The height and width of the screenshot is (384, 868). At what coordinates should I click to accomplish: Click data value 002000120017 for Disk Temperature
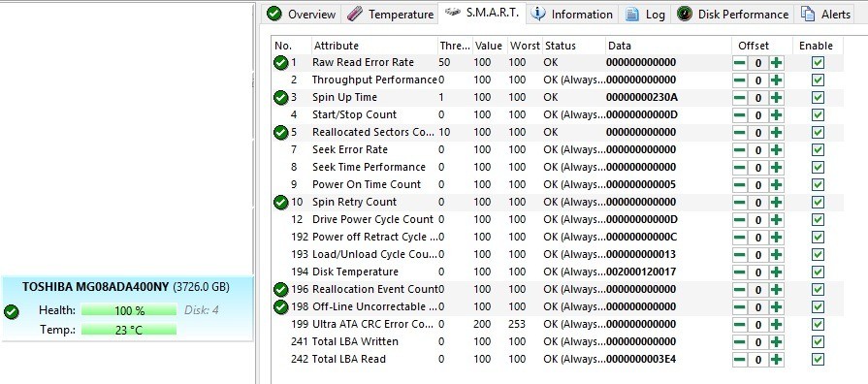641,272
